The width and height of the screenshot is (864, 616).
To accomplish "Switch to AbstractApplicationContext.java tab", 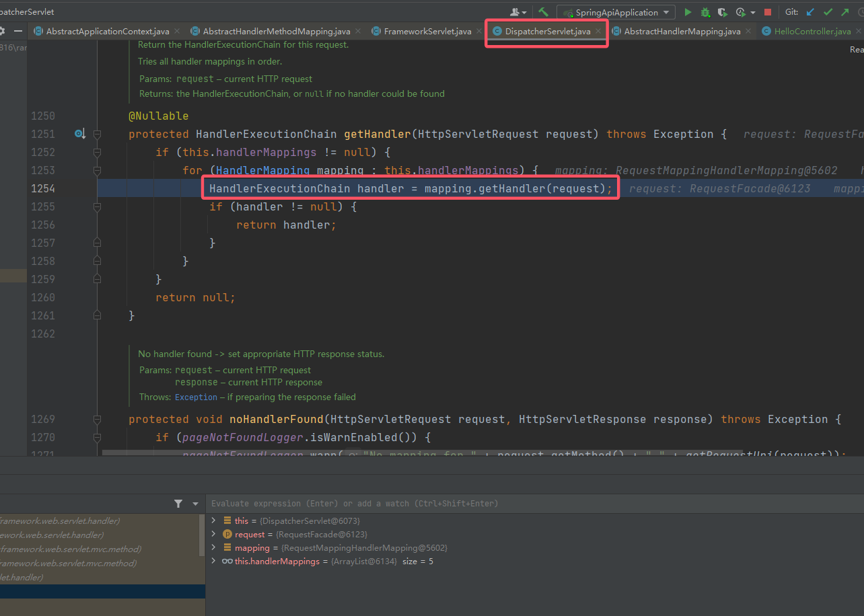I will point(108,32).
